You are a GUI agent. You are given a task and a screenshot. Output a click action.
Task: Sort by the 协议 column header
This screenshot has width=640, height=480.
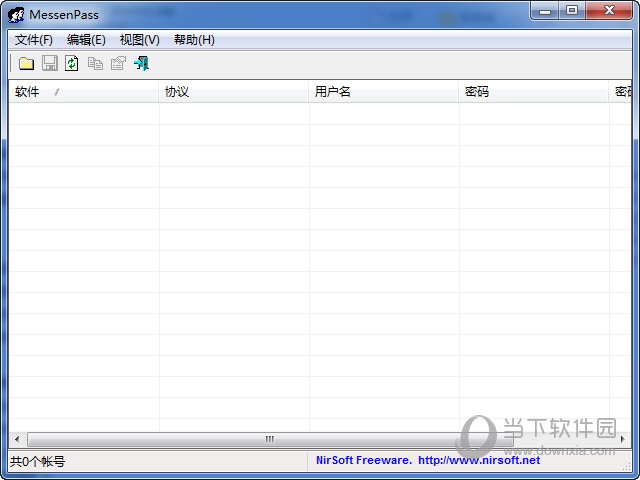point(233,91)
